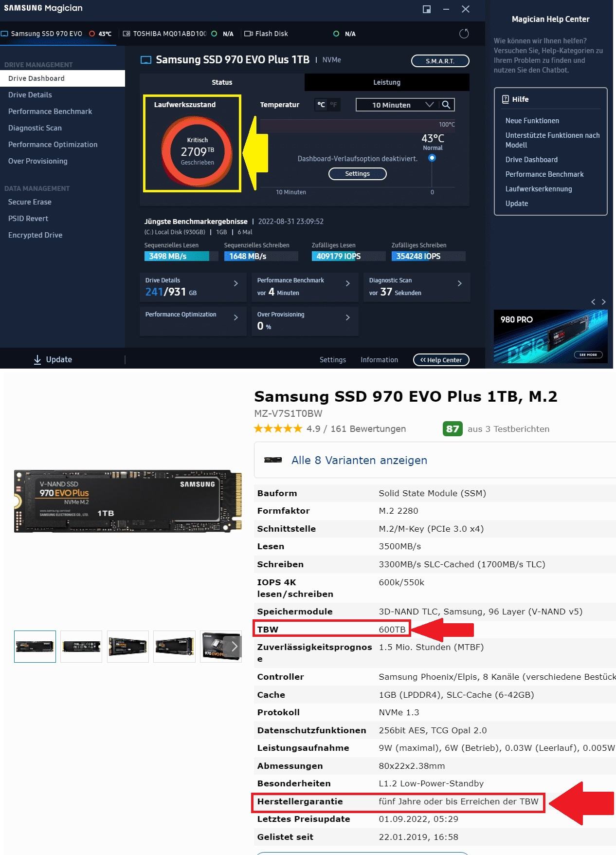The width and height of the screenshot is (616, 855).
Task: Select the TOSHIBA MQ01ABD100 drive tab
Action: pos(178,34)
